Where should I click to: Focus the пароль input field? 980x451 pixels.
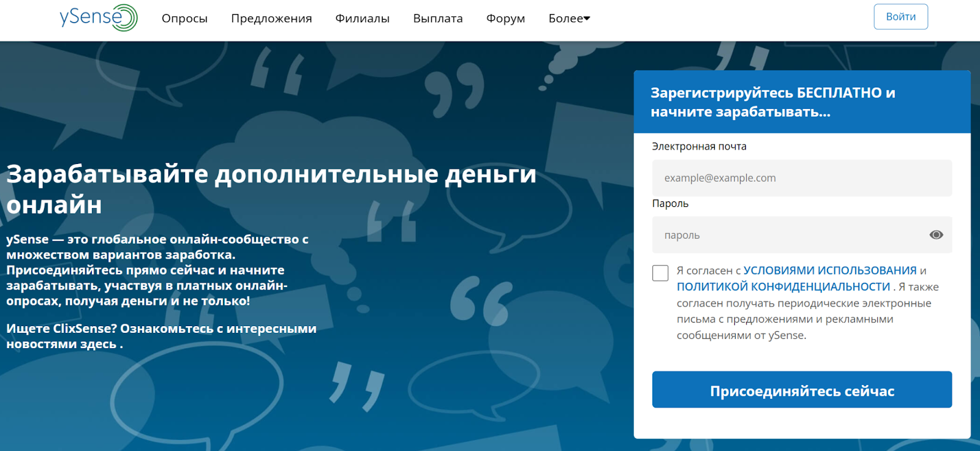802,235
